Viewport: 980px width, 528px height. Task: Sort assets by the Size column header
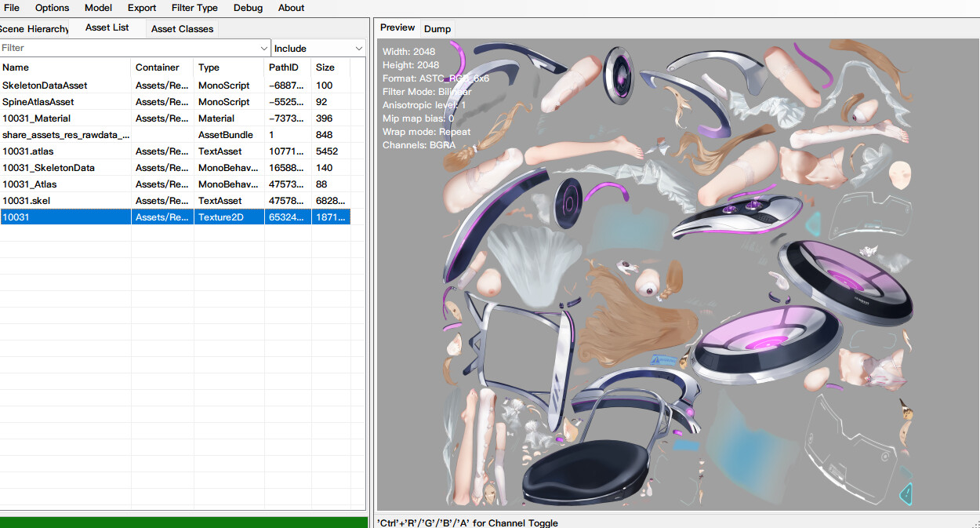[331, 67]
